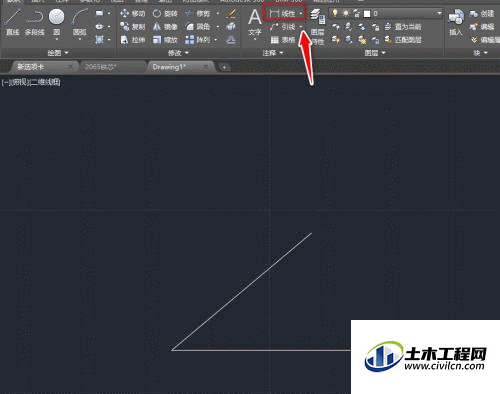This screenshot has width=500, height=394.
Task: Click Make Current (置为当前) layer button
Action: click(x=403, y=27)
